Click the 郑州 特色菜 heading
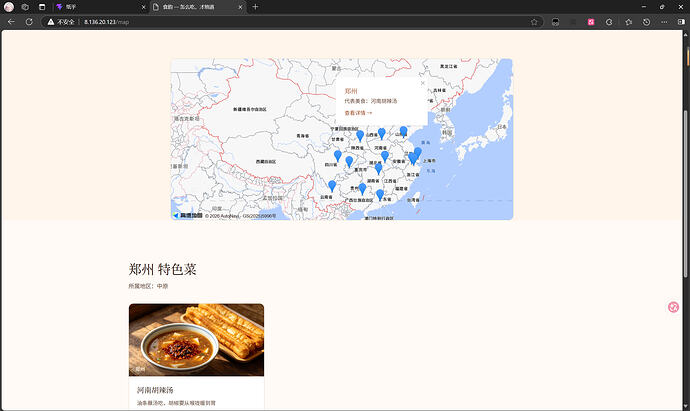 [x=162, y=269]
